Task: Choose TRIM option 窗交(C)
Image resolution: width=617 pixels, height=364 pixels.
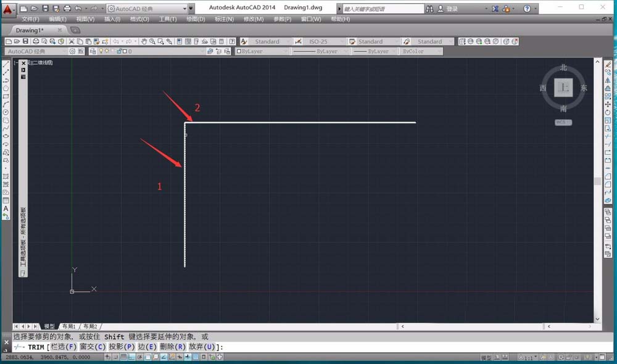Action: tap(93, 347)
